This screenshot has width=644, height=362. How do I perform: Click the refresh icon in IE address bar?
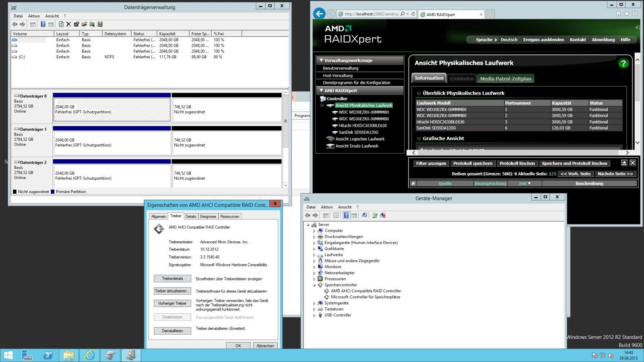[413, 14]
